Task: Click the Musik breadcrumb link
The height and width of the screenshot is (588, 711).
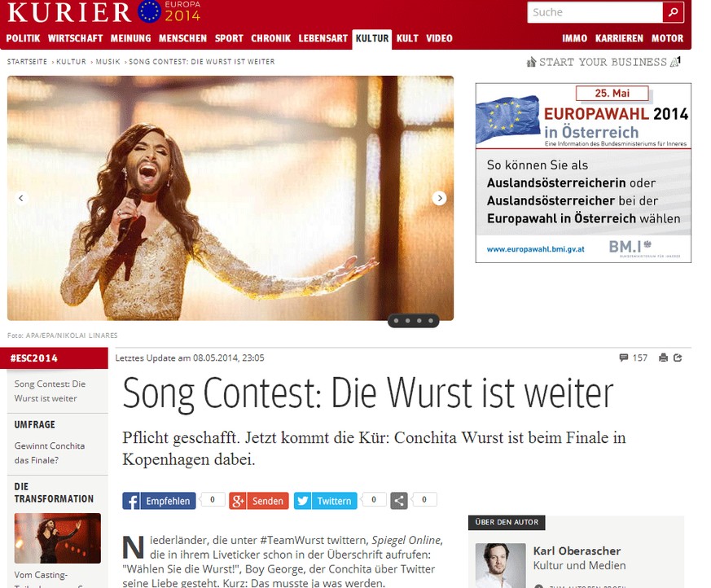Action: click(108, 62)
